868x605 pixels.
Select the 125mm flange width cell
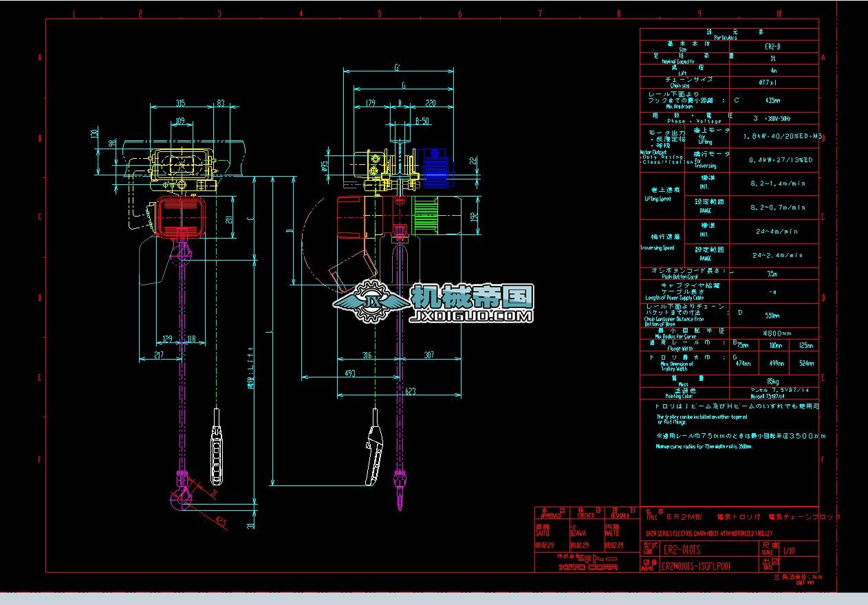[x=805, y=345]
